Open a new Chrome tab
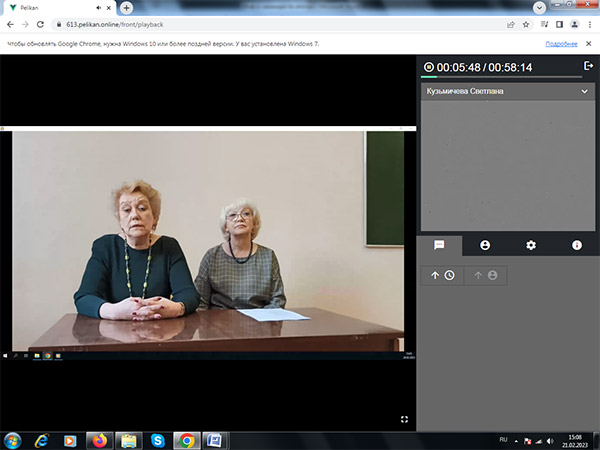The image size is (600, 450). [126, 8]
